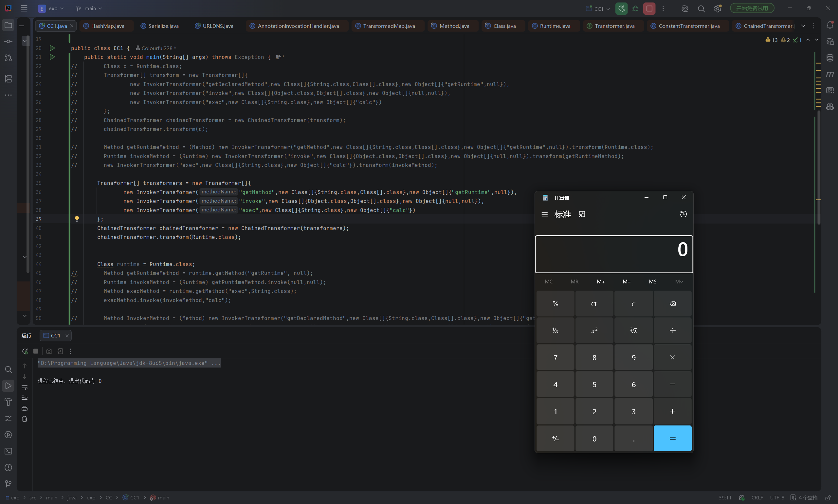Toggle scroll to end in Run console

tap(25, 398)
